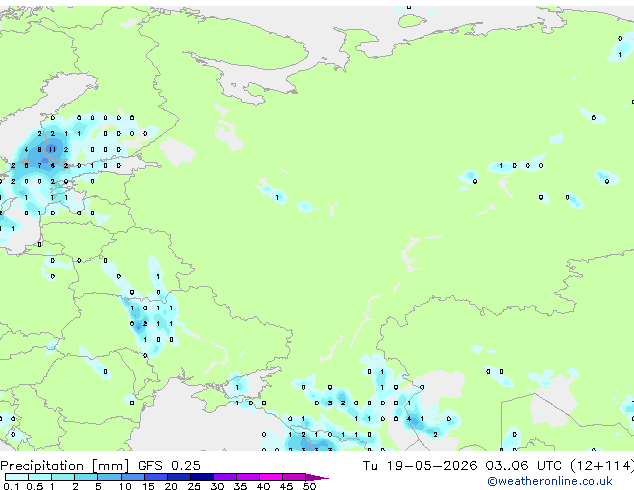Select the 0.5–1 mm legend color swatch
This screenshot has width=634, height=490.
point(40,477)
